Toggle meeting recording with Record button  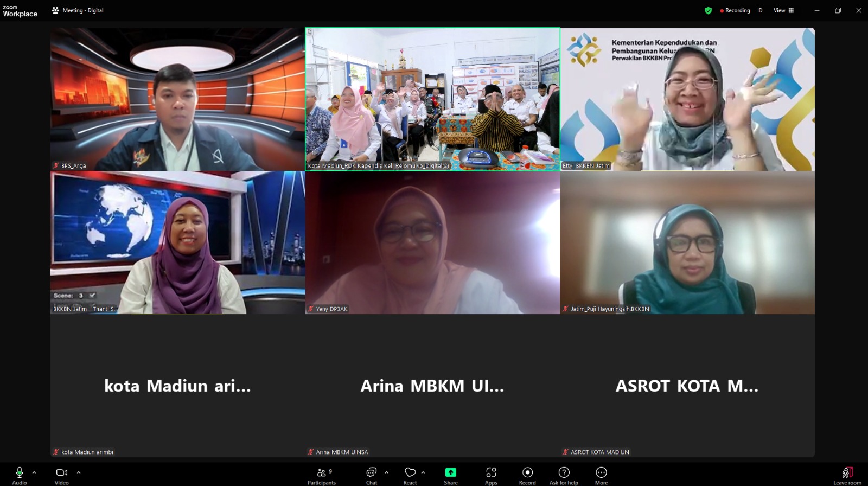[527, 475]
